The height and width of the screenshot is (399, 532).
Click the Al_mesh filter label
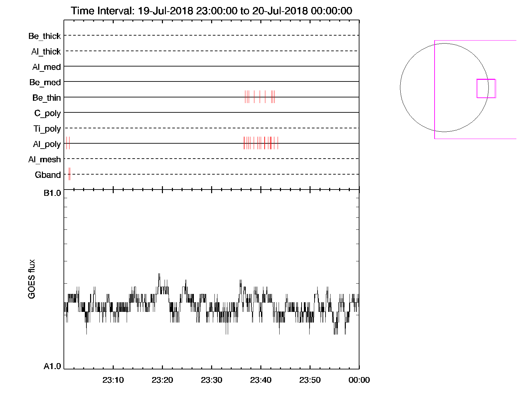pyautogui.click(x=45, y=160)
